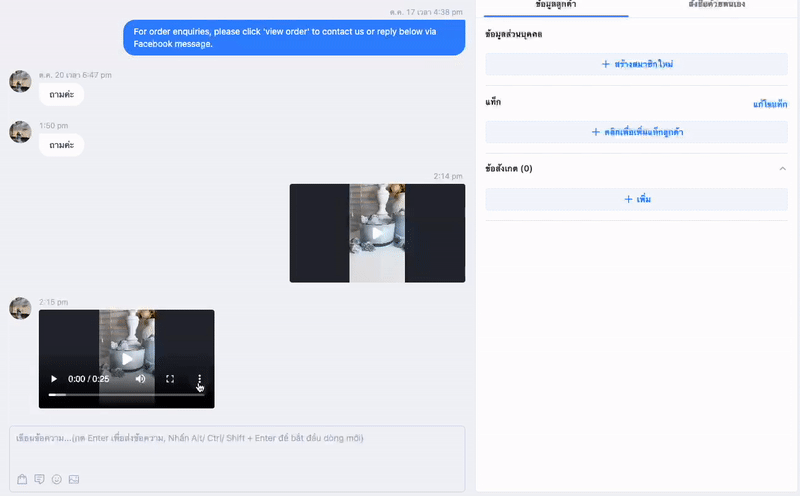Click the ถามค่ะ message from 1:50 pm
Image resolution: width=800 pixels, height=496 pixels.
click(x=61, y=145)
